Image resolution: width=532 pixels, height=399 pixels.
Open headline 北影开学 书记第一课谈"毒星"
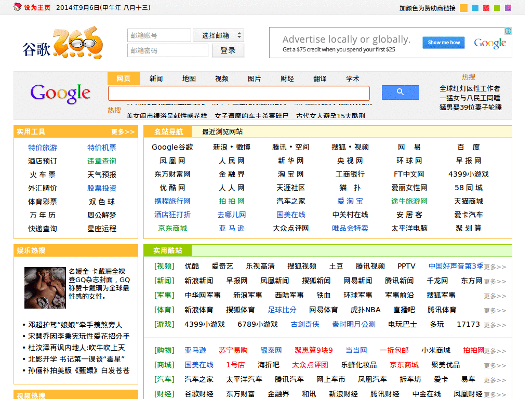click(76, 359)
